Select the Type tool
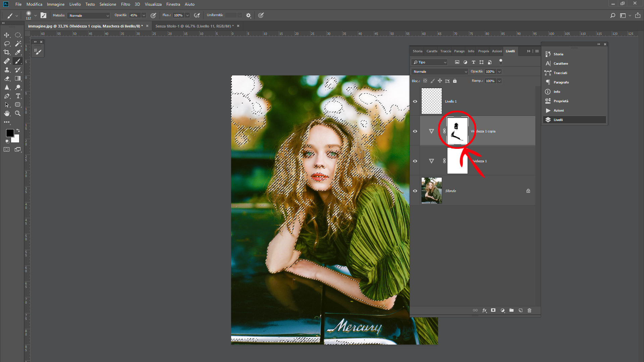The height and width of the screenshot is (362, 644). pos(18,96)
